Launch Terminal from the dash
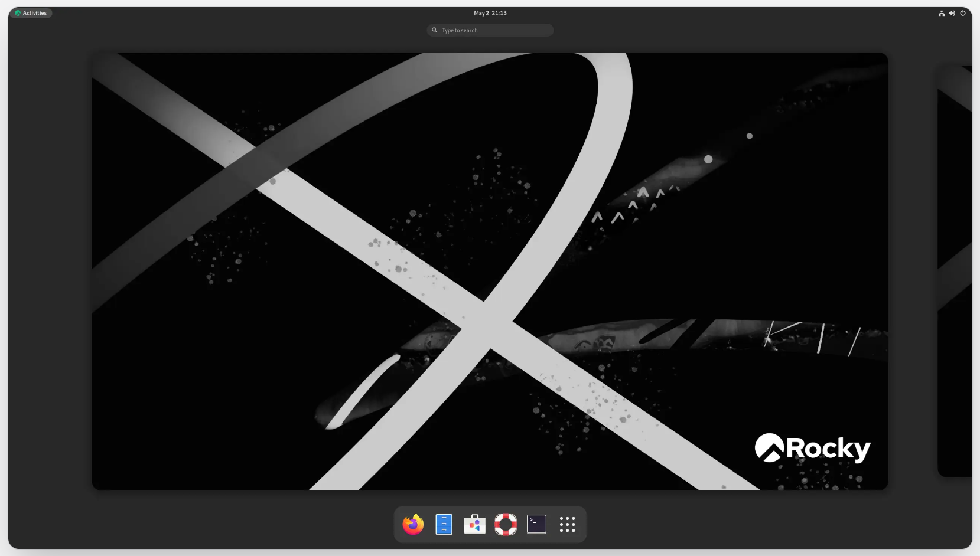The image size is (980, 556). click(536, 524)
